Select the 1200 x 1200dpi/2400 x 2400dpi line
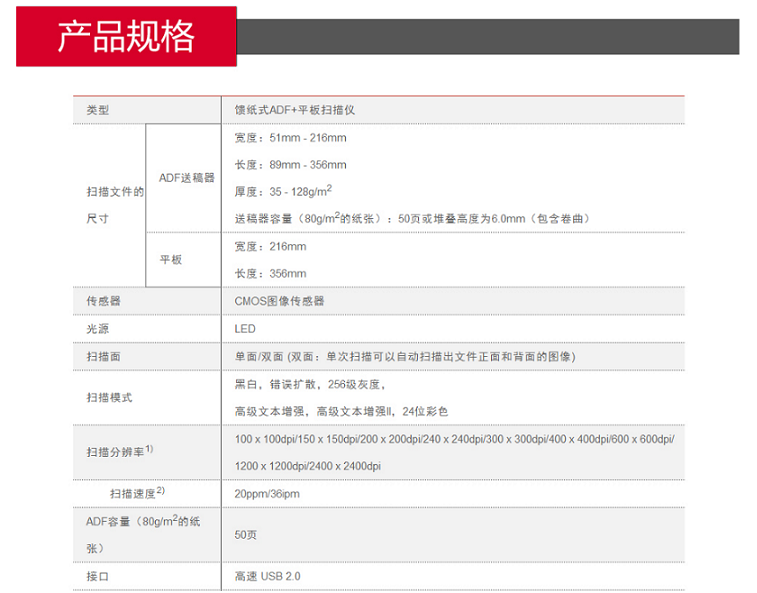This screenshot has height=593, width=757. (308, 466)
